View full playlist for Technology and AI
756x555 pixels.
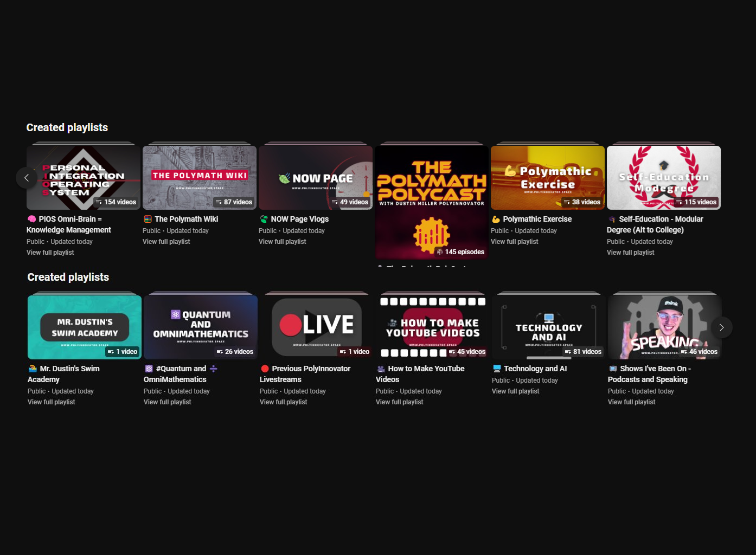pos(515,391)
